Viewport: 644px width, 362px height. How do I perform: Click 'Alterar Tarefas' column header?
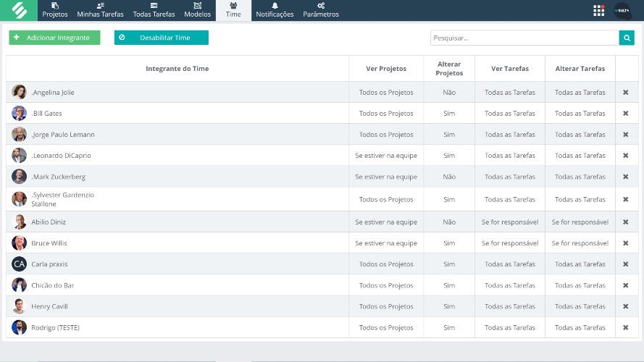pyautogui.click(x=580, y=69)
